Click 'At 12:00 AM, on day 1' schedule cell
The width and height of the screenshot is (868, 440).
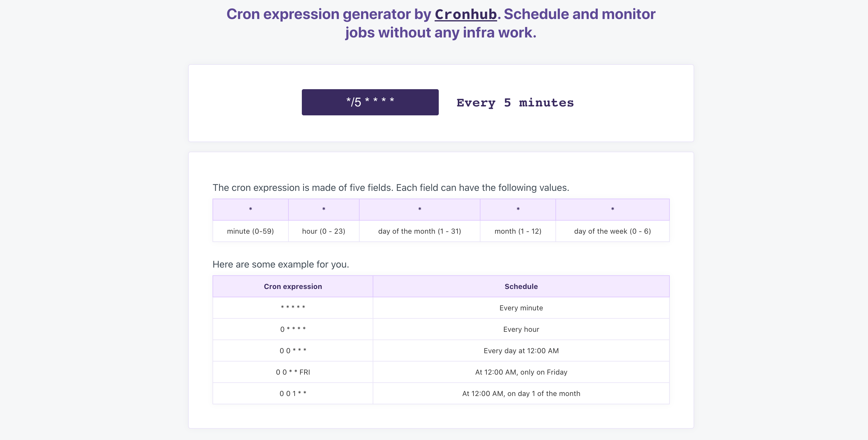click(521, 394)
